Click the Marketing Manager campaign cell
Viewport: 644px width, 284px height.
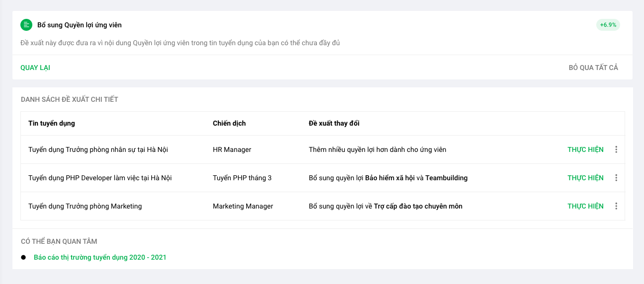[x=243, y=206]
